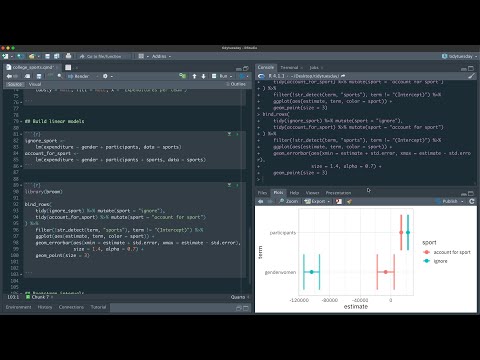Switch editor to Source mode
This screenshot has height=360, width=480.
coord(15,84)
